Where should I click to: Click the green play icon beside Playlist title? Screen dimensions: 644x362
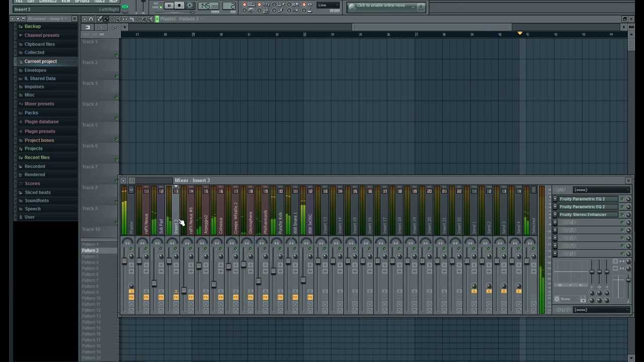coord(157,19)
